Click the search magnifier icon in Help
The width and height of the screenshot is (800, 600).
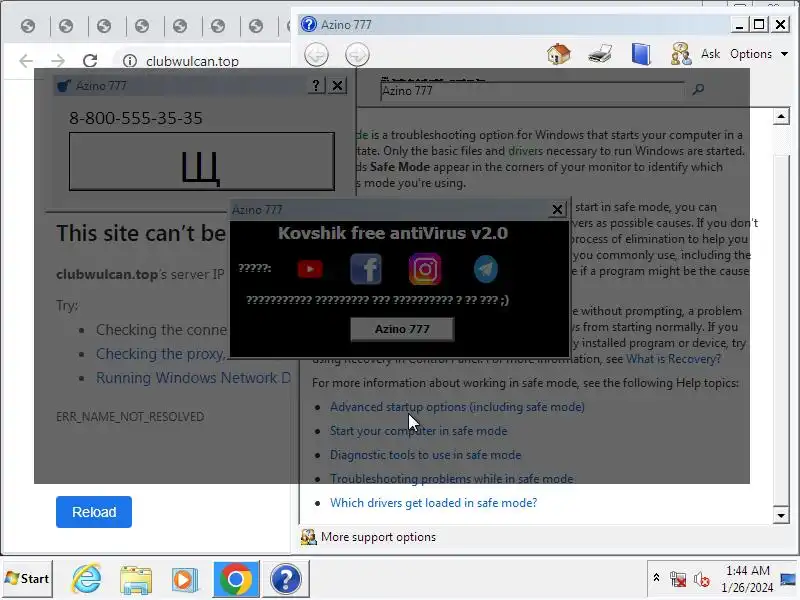click(x=698, y=90)
